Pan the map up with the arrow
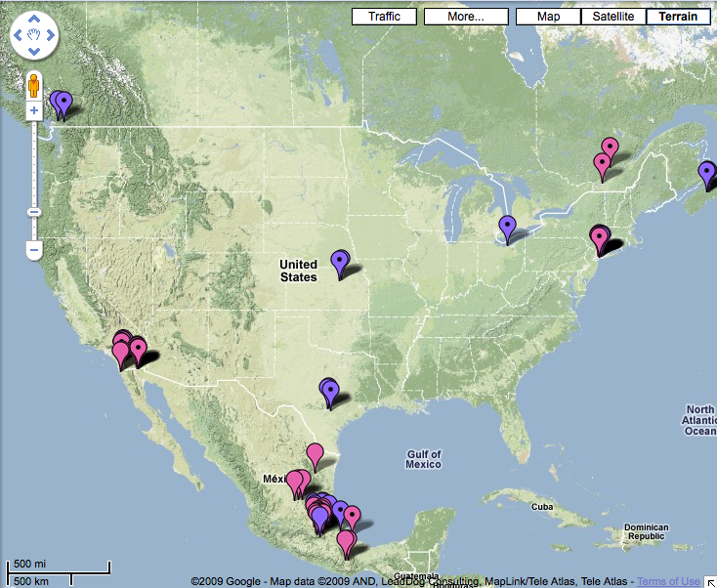717x588 pixels. pyautogui.click(x=34, y=20)
